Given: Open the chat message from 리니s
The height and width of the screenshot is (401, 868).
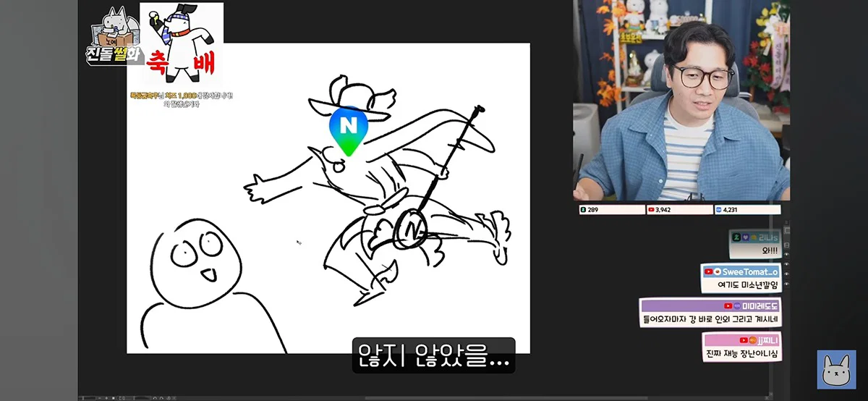Looking at the screenshot, I should coord(754,245).
